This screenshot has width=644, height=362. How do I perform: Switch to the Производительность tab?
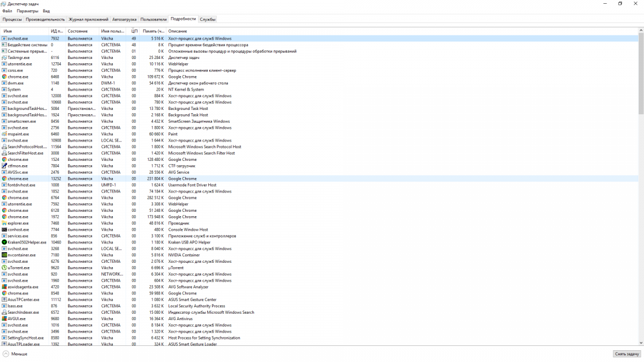[45, 19]
